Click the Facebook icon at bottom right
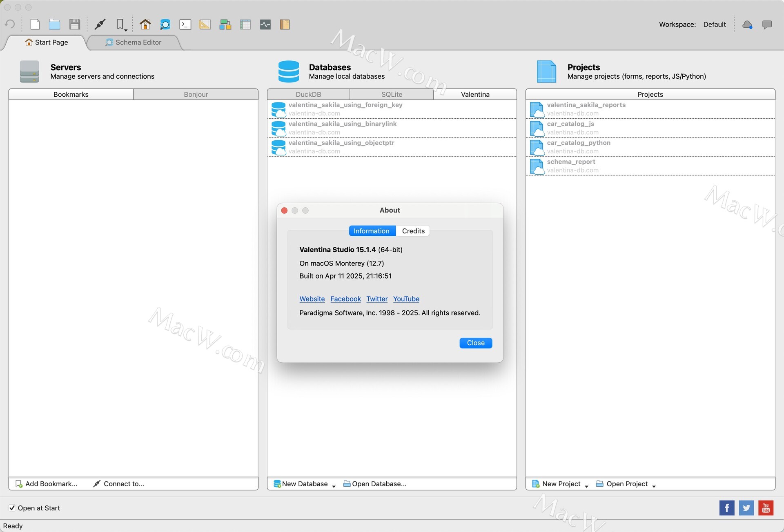This screenshot has width=784, height=532. coord(727,508)
